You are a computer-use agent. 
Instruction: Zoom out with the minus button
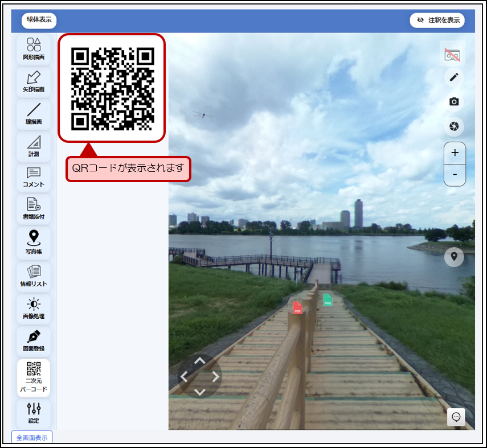(x=455, y=175)
